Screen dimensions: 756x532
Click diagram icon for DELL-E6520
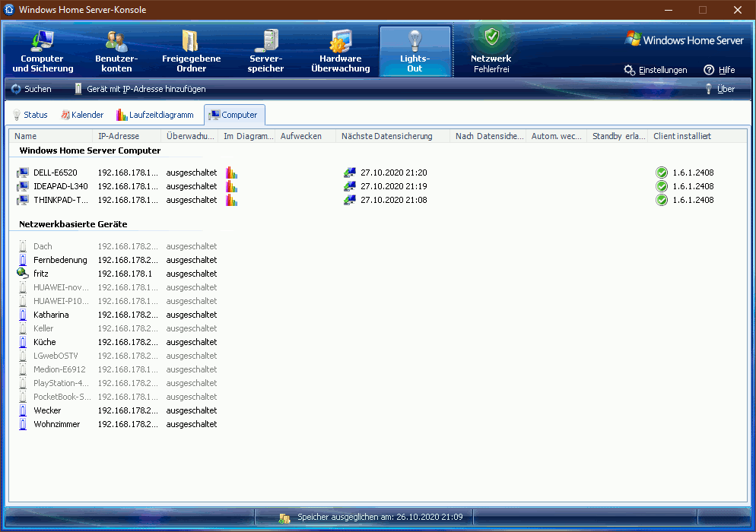[232, 173]
